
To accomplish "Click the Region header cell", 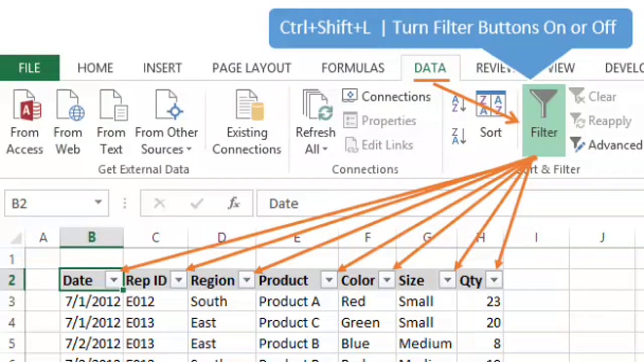I will click(221, 280).
